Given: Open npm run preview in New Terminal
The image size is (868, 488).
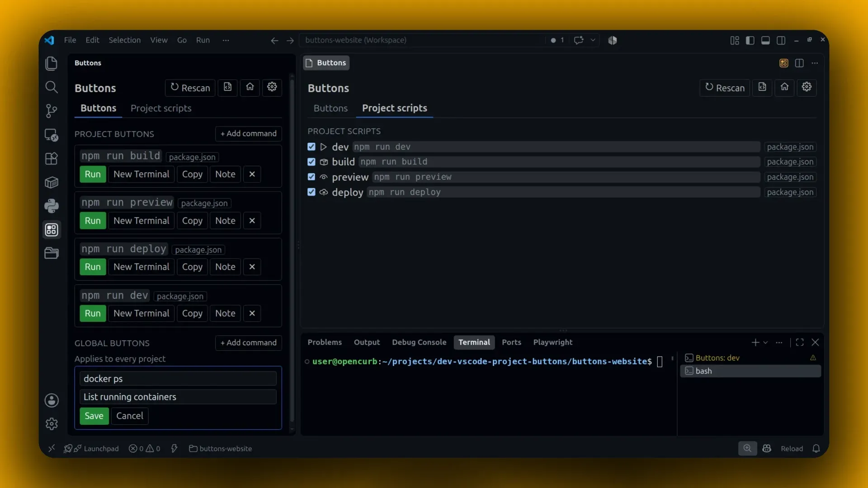Looking at the screenshot, I should (x=141, y=221).
